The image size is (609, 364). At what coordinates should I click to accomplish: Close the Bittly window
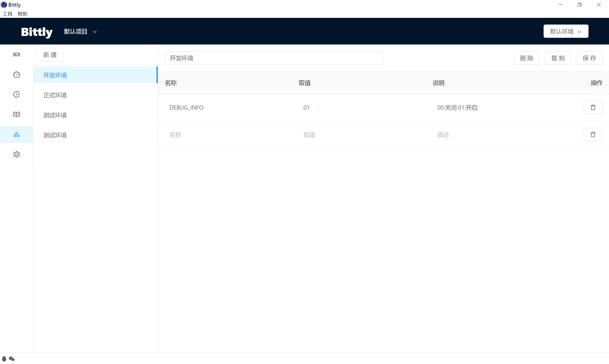tap(599, 5)
